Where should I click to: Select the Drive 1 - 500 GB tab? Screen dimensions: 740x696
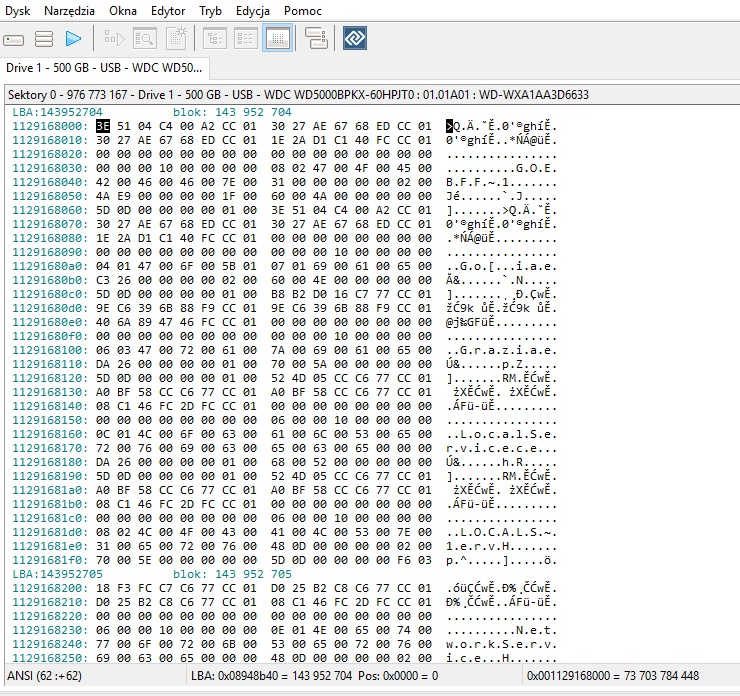[104, 68]
